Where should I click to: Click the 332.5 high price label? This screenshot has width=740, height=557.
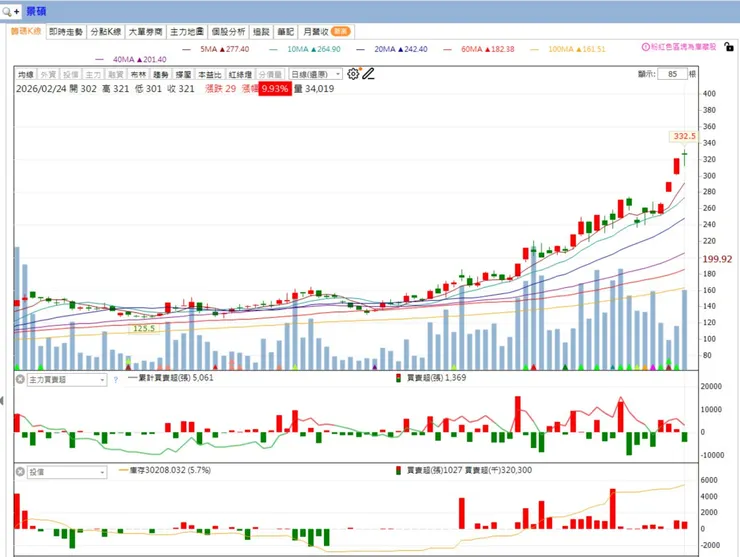click(x=684, y=136)
